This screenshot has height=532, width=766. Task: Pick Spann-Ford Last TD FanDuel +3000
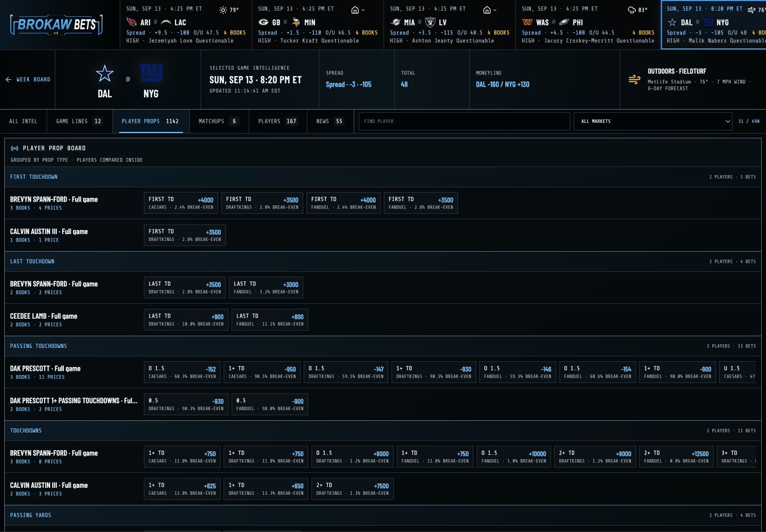pyautogui.click(x=266, y=287)
